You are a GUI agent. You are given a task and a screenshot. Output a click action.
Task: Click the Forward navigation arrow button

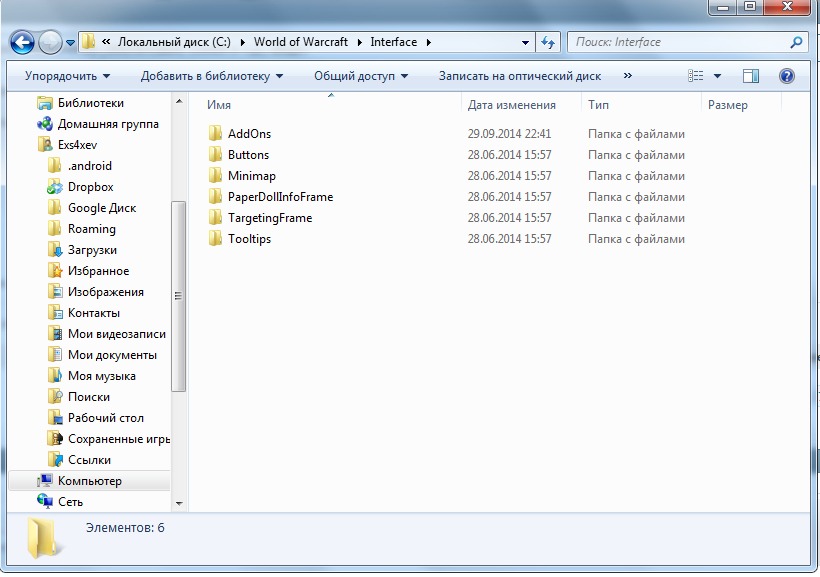[x=51, y=43]
